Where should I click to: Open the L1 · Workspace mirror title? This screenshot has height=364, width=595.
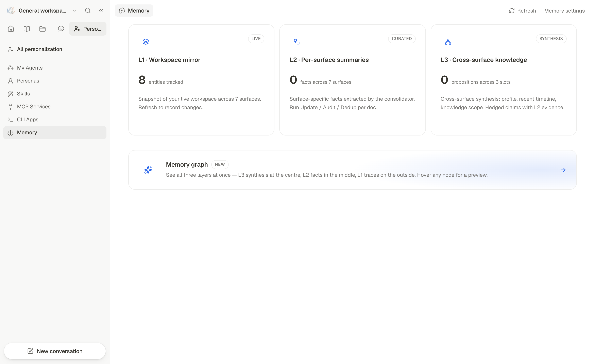(x=169, y=60)
